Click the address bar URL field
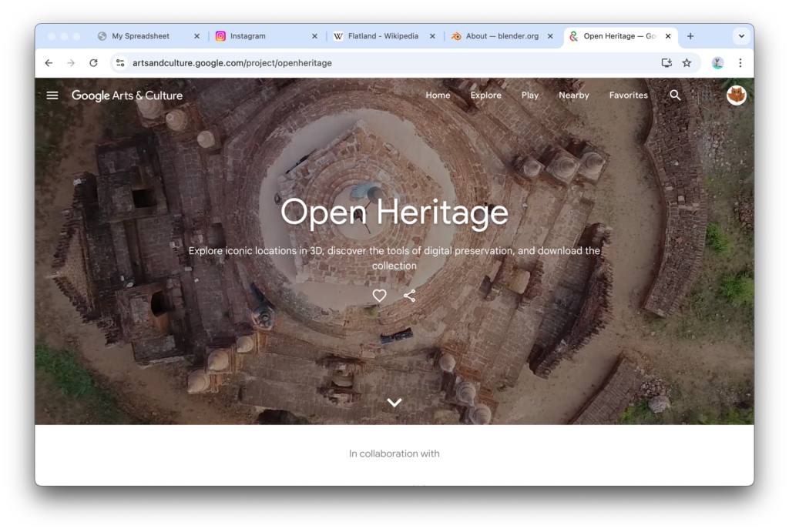The height and width of the screenshot is (532, 789). [385, 63]
